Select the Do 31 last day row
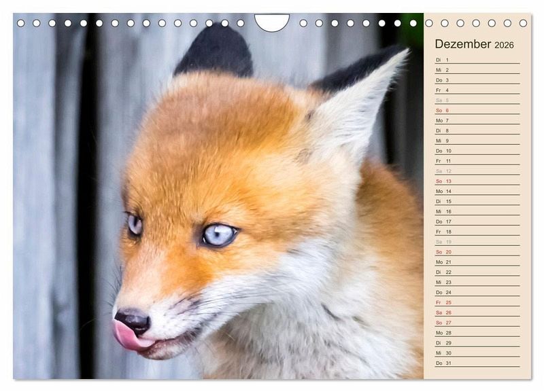Viewport: 544px width, 392px height. (x=477, y=363)
